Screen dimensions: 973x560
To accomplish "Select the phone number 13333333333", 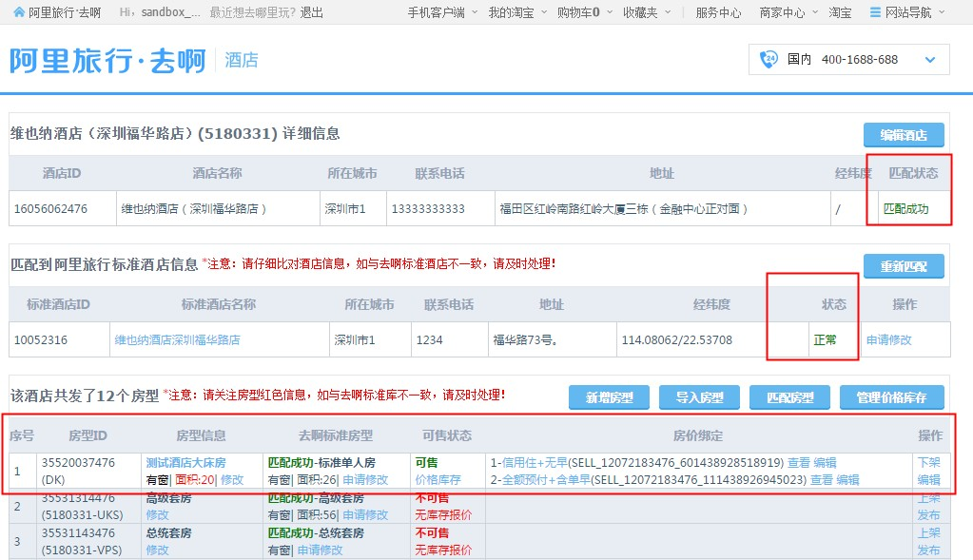I will [x=428, y=209].
